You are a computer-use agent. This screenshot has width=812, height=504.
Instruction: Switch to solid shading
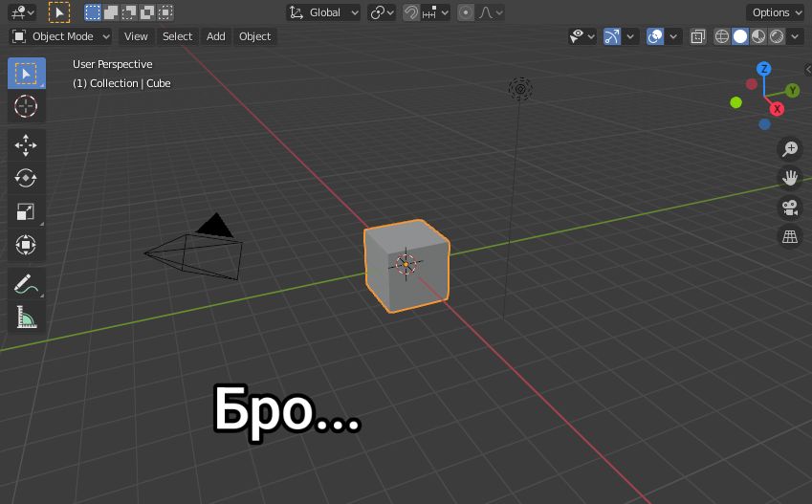(740, 36)
